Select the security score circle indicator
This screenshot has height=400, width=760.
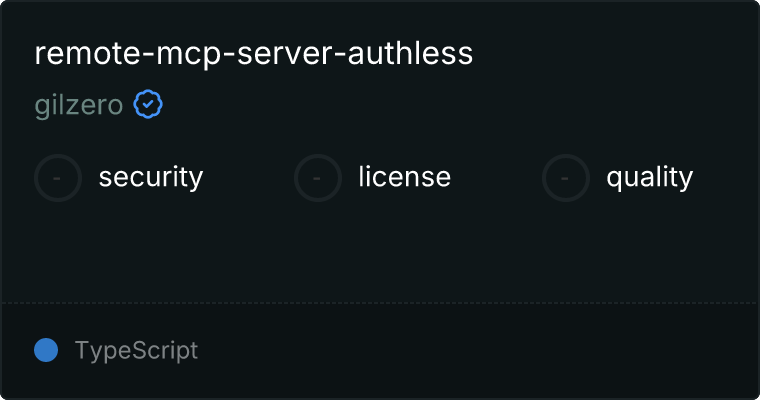click(58, 178)
